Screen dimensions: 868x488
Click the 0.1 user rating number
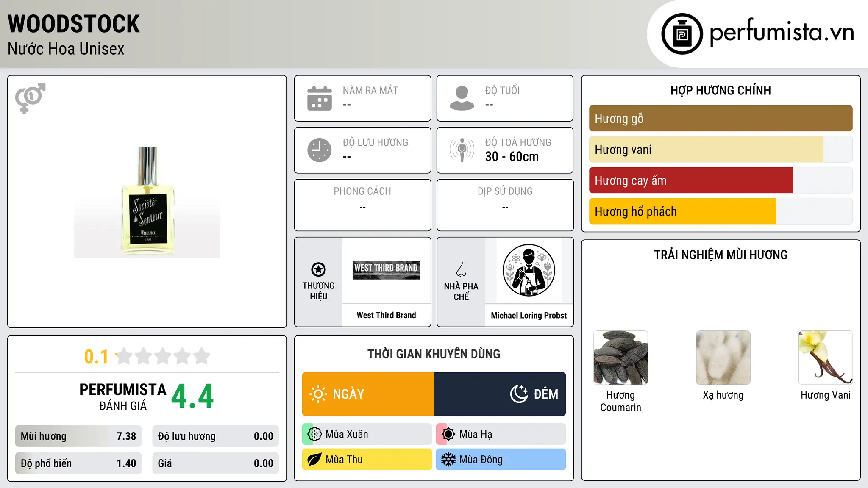[x=96, y=357]
